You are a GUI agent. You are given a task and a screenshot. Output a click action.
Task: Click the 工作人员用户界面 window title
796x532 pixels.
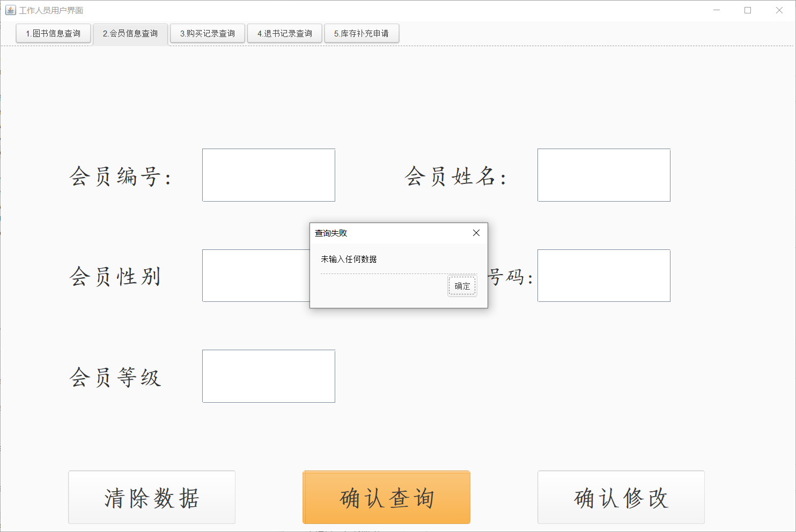51,10
